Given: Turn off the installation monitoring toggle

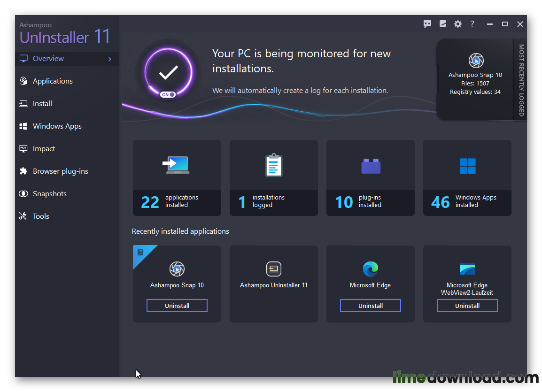Looking at the screenshot, I should click(168, 94).
